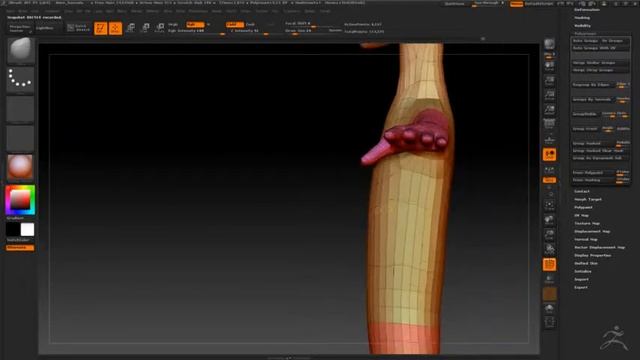Image resolution: width=640 pixels, height=360 pixels.
Task: Open the Transform menu
Action: pos(291,11)
